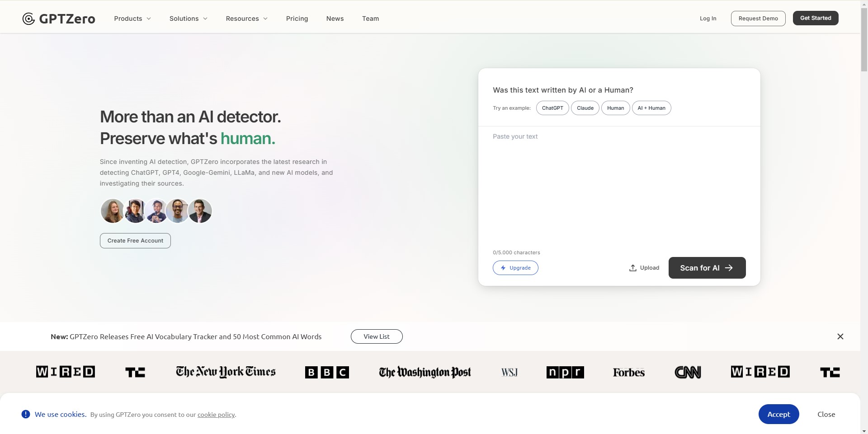Image resolution: width=868 pixels, height=434 pixels.
Task: Try the AI + Human example
Action: point(651,108)
